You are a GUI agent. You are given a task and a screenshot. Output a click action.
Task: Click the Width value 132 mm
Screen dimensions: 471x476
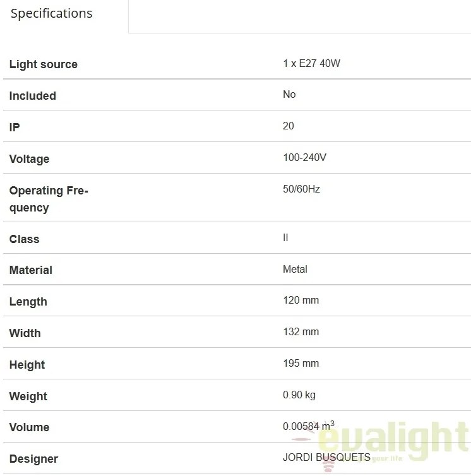(301, 332)
